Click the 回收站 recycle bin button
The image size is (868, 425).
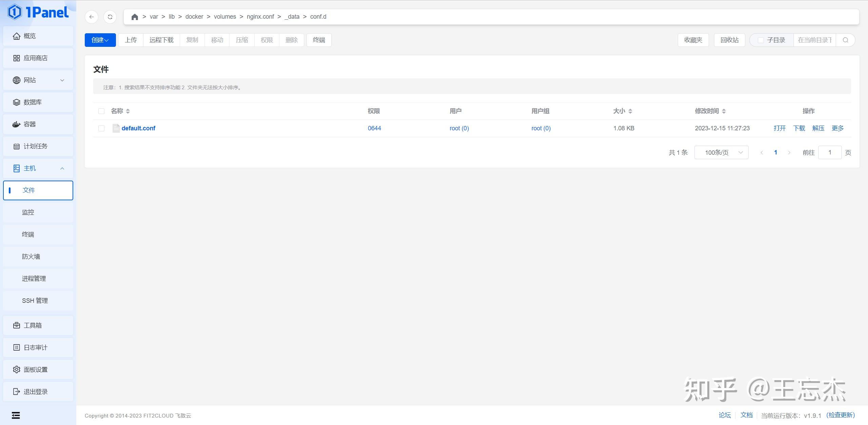click(729, 40)
